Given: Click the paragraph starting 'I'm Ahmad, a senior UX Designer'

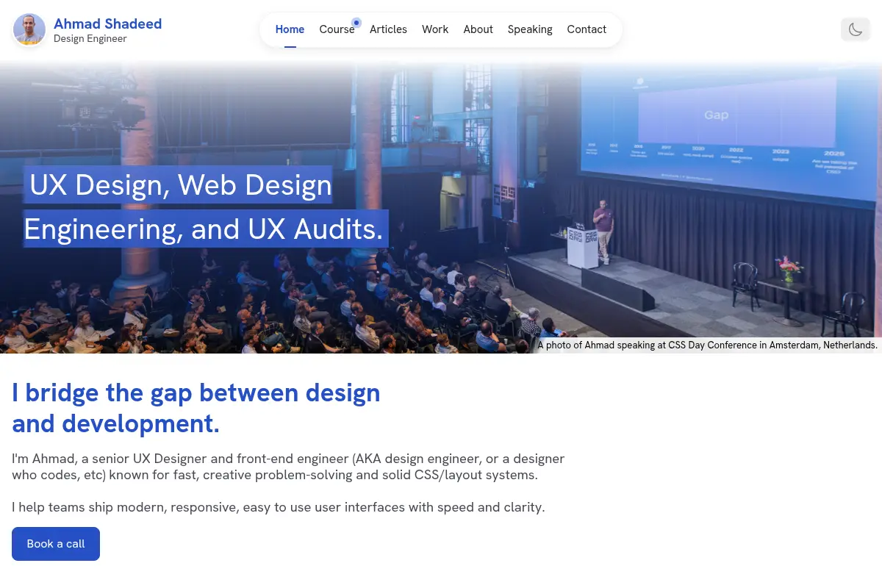Looking at the screenshot, I should tap(288, 467).
